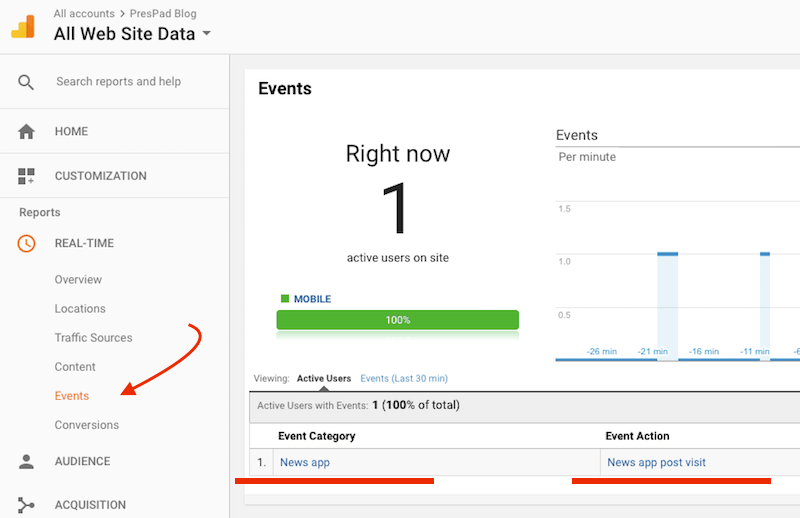Viewport: 800px width, 518px height.
Task: Open Real-Time Overview report
Action: [x=78, y=280]
